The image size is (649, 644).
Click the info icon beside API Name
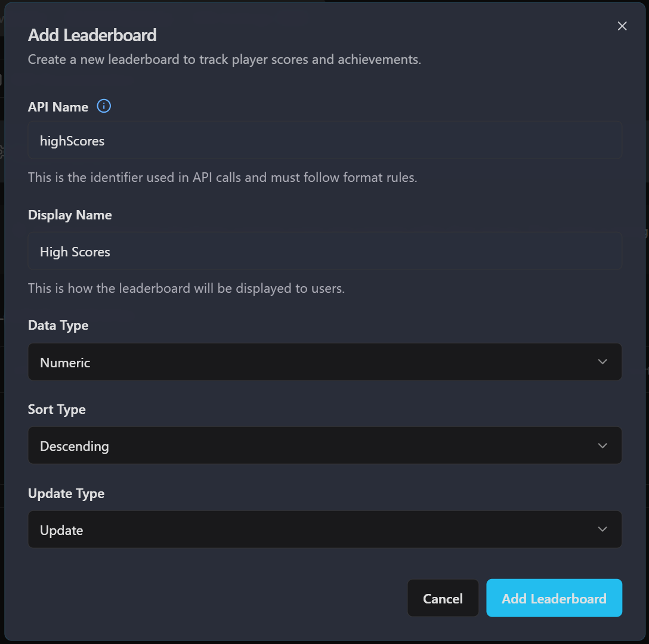click(x=104, y=106)
